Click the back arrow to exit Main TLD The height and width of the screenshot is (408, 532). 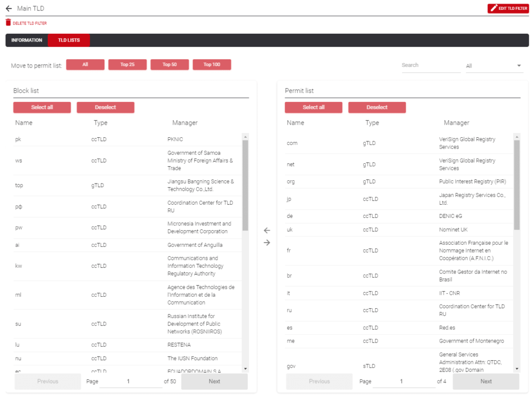coord(9,8)
